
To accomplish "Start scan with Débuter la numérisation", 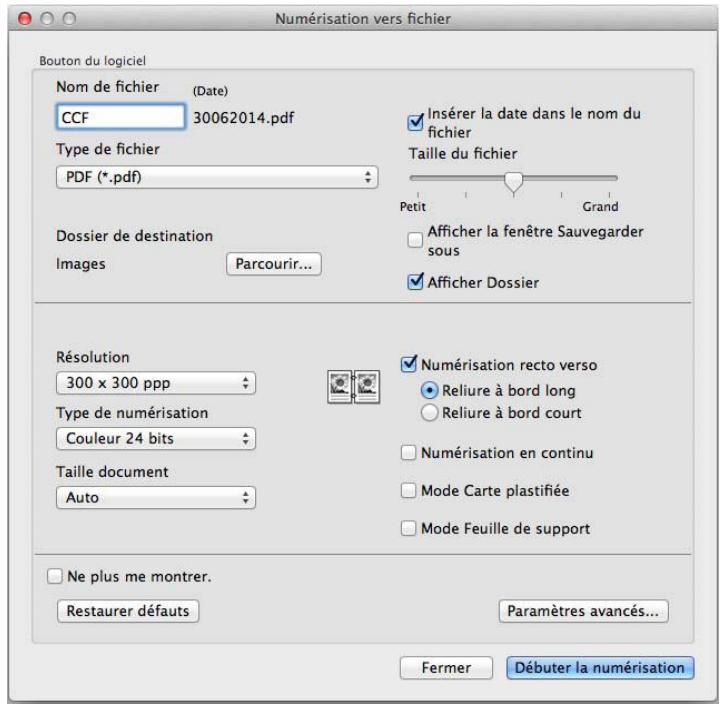I will 600,667.
